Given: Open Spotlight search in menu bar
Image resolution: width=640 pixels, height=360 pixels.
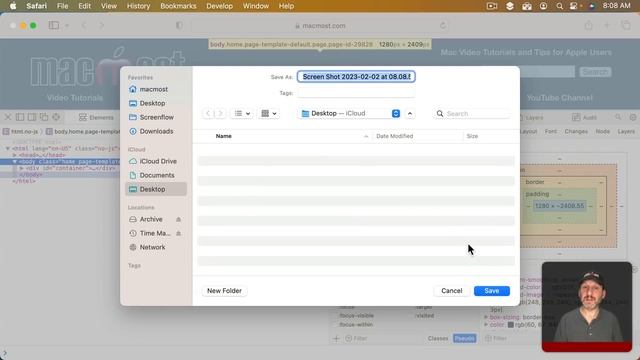Looking at the screenshot, I should click(x=559, y=6).
